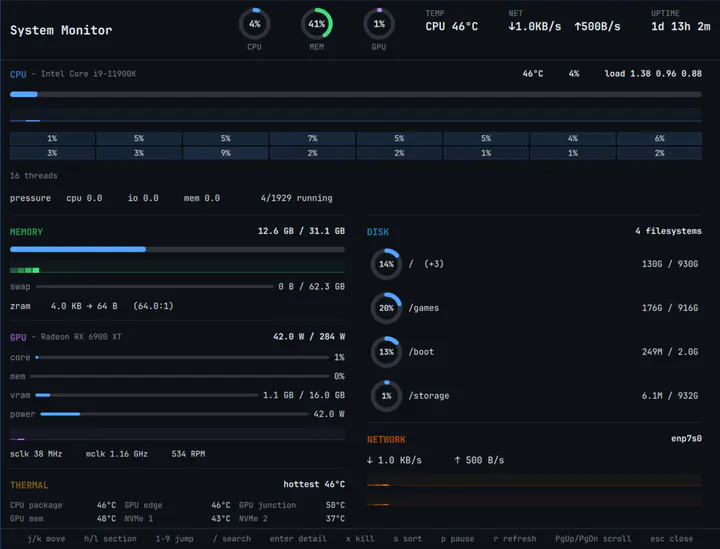The height and width of the screenshot is (549, 720).
Task: Select the MEMORY section heading
Action: coord(26,232)
